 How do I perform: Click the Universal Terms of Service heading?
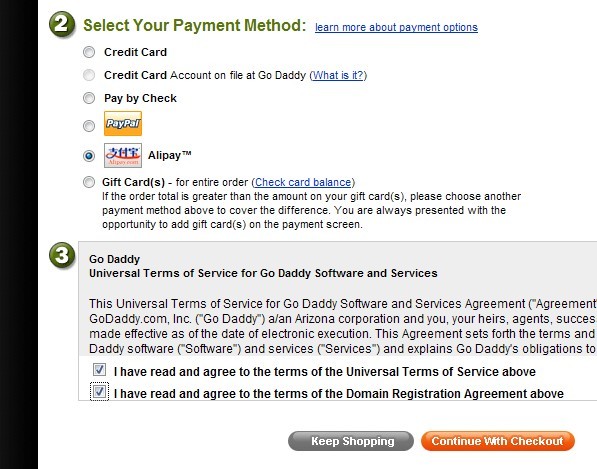(x=263, y=273)
